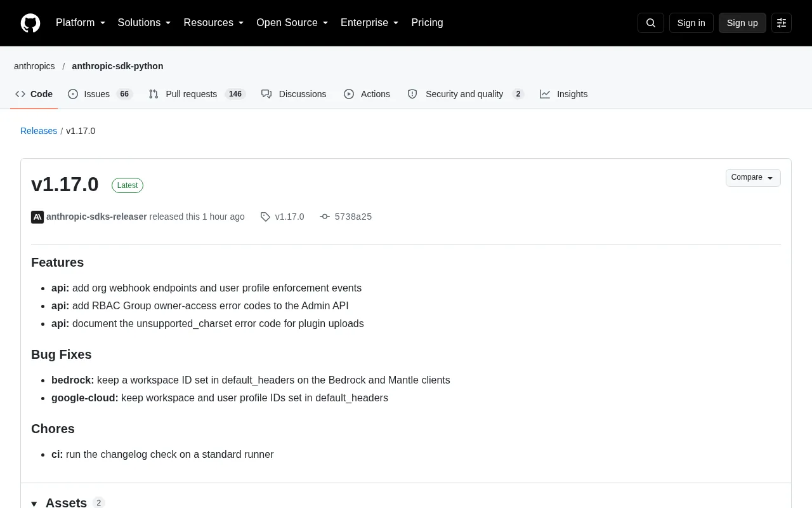812x508 pixels.
Task: Click the Bug Fixes heading
Action: (61, 354)
